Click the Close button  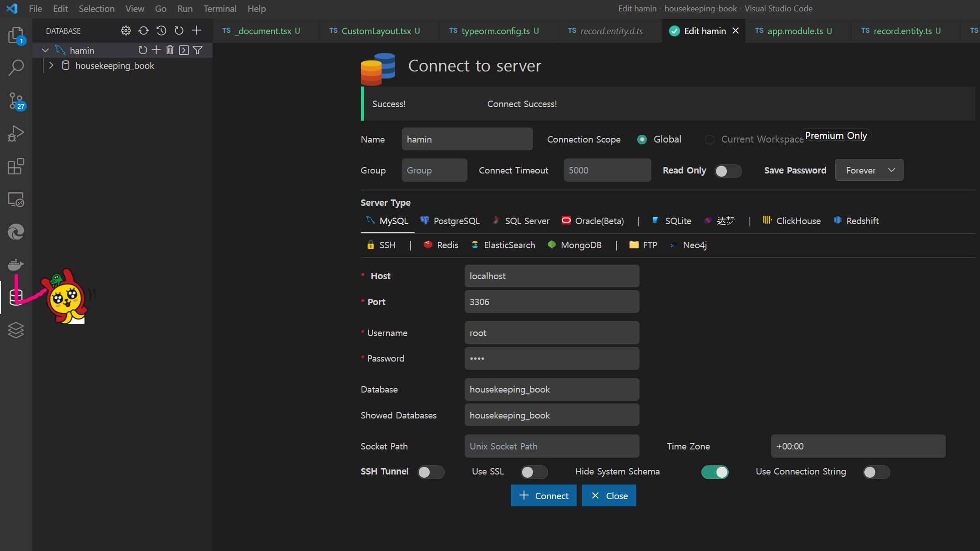click(609, 495)
